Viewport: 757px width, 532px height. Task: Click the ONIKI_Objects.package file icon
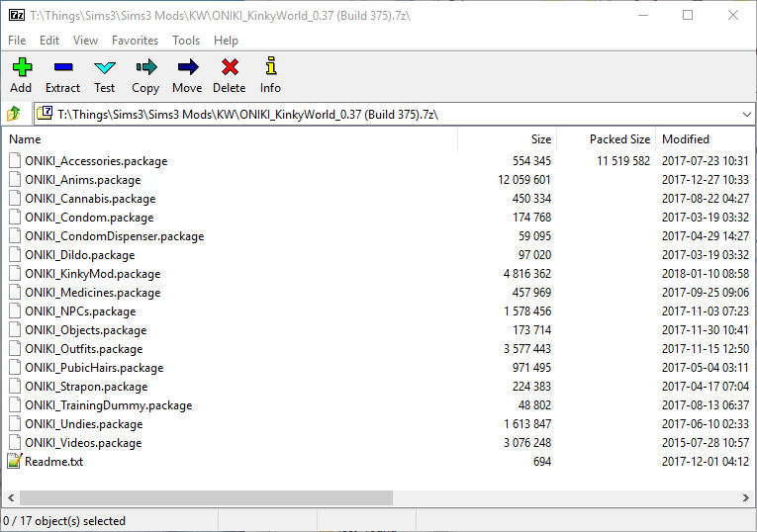(x=15, y=330)
